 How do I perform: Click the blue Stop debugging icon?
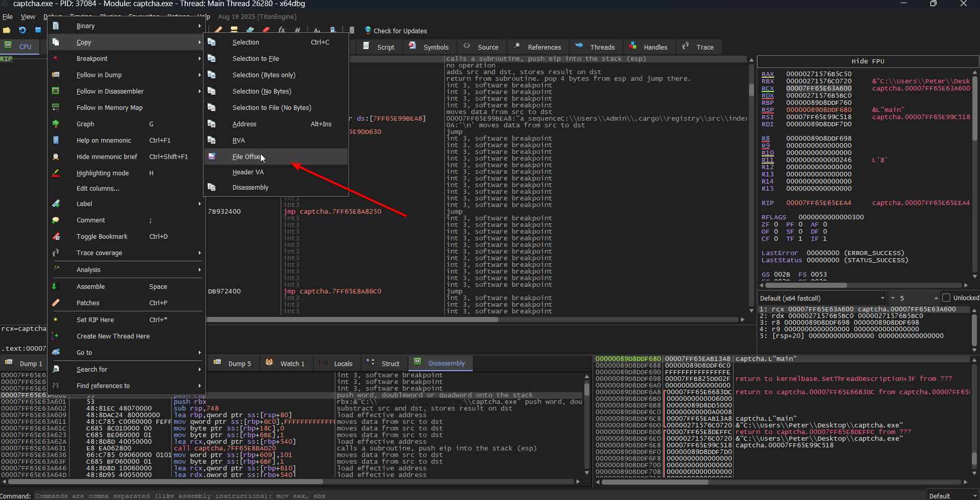tap(38, 30)
